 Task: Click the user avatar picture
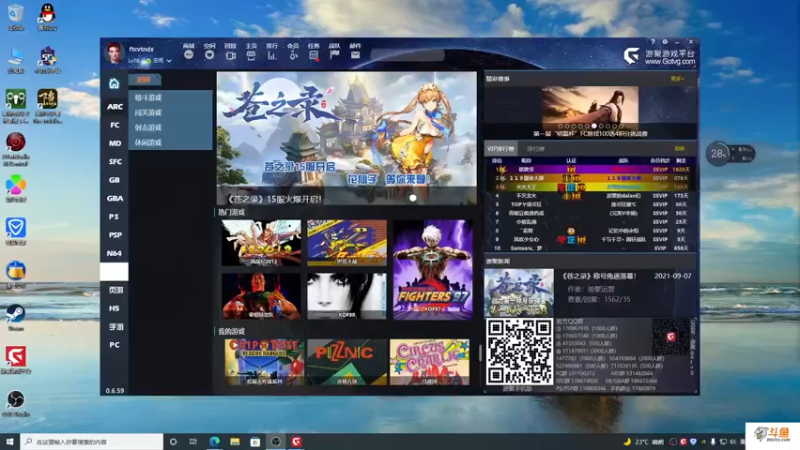(114, 53)
